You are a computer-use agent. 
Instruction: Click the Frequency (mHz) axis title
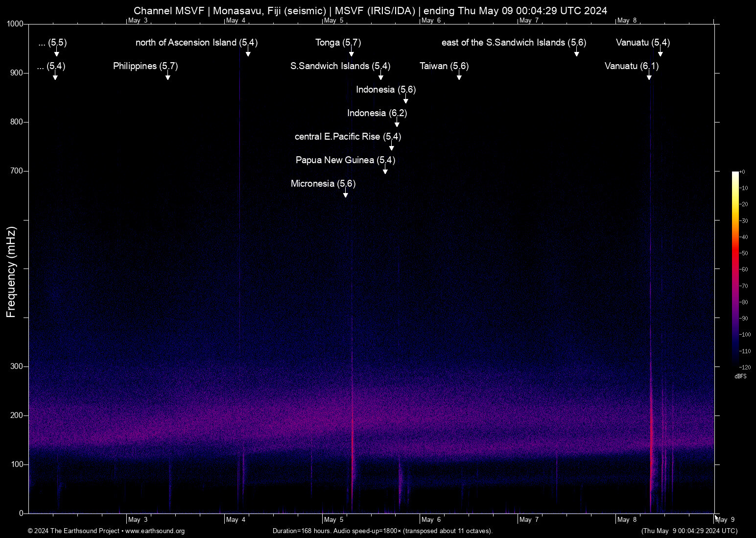[11, 272]
